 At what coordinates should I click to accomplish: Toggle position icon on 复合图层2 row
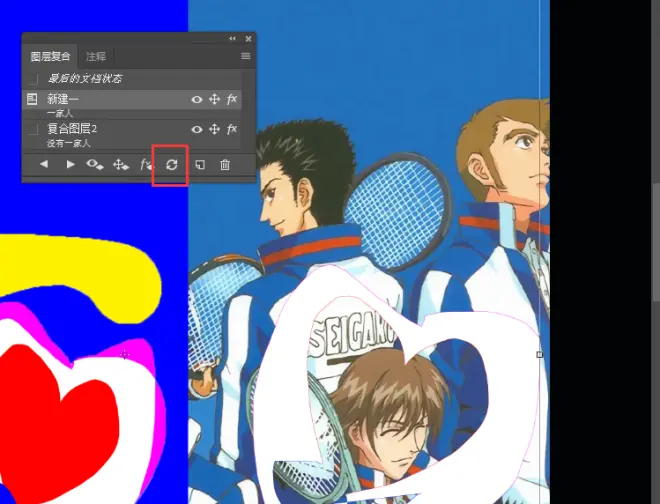tap(214, 129)
